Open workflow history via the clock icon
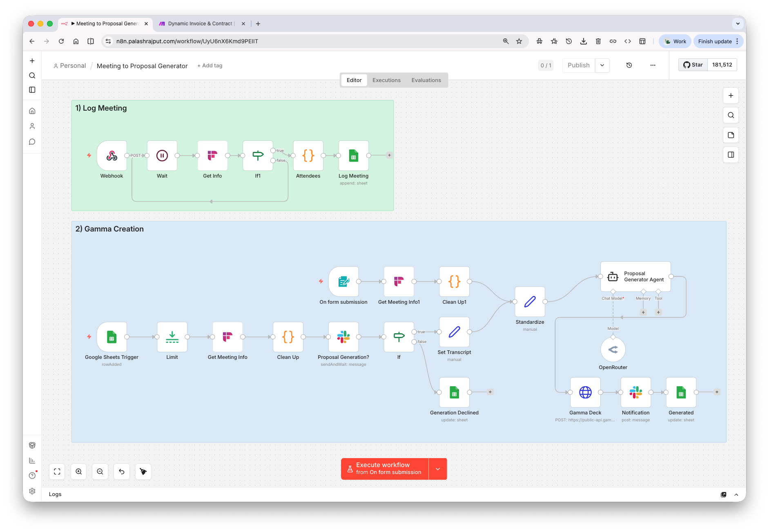This screenshot has height=532, width=769. point(629,65)
